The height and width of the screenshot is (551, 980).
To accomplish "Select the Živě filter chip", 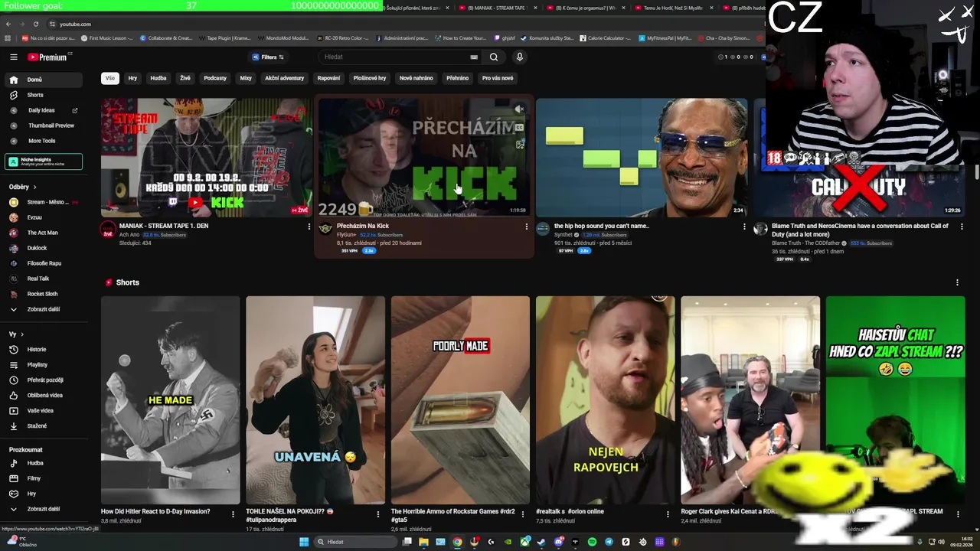I will 185,78.
